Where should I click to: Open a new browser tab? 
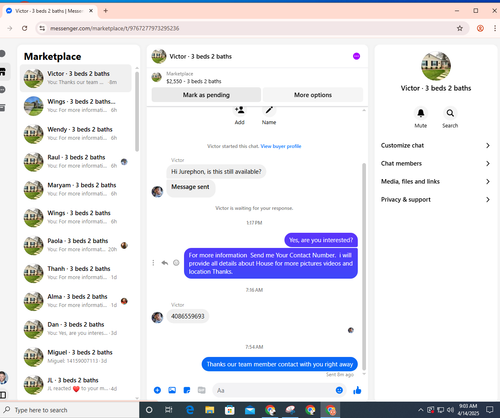click(106, 11)
